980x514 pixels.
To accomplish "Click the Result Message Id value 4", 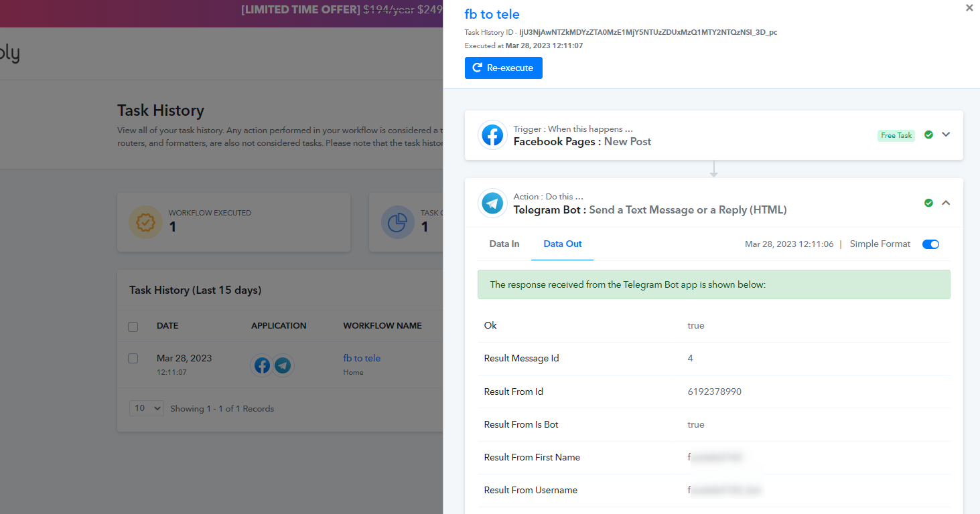I will click(691, 358).
